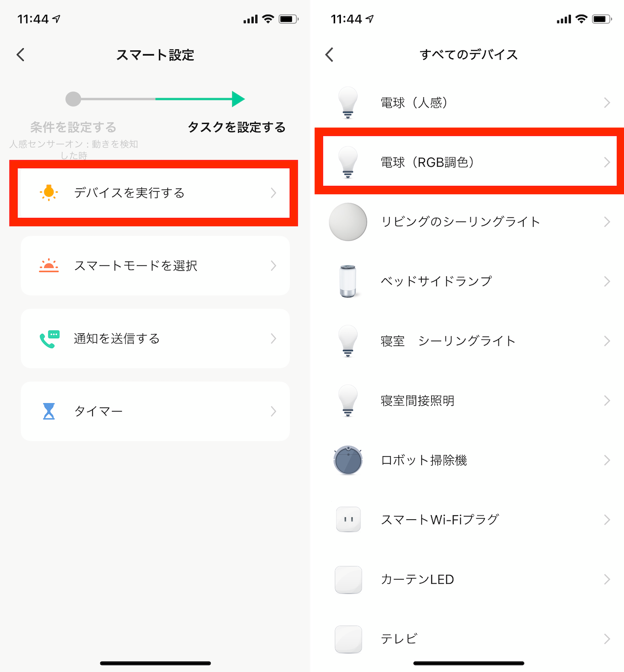Tap back arrow on スマート設定 screen
Screen dimensions: 624x672
click(x=21, y=55)
